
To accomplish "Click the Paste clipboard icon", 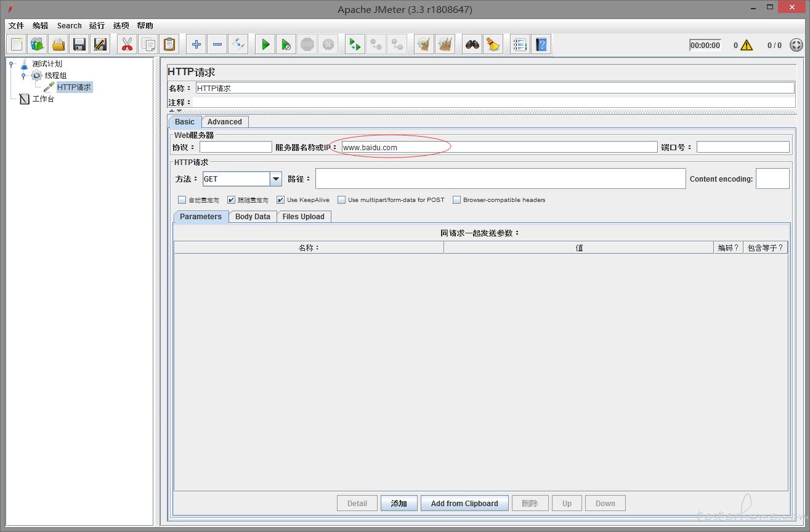I will tap(169, 44).
